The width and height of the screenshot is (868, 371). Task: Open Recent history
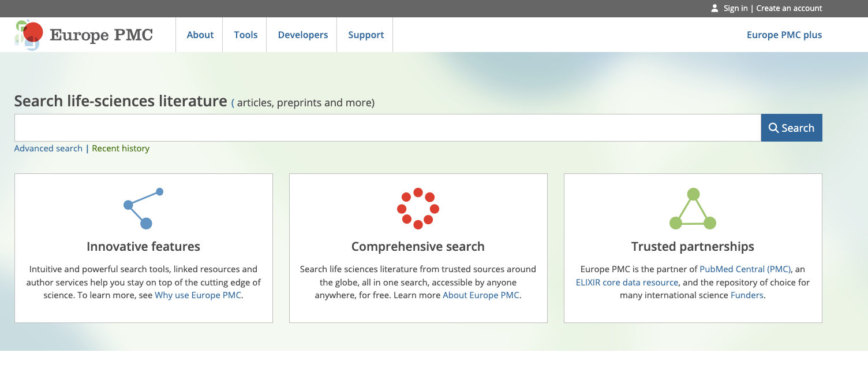click(121, 149)
